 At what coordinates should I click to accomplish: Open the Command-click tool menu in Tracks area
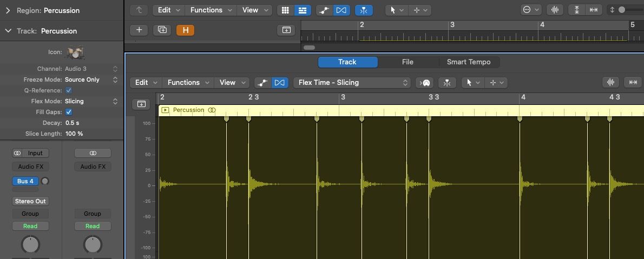[x=420, y=10]
